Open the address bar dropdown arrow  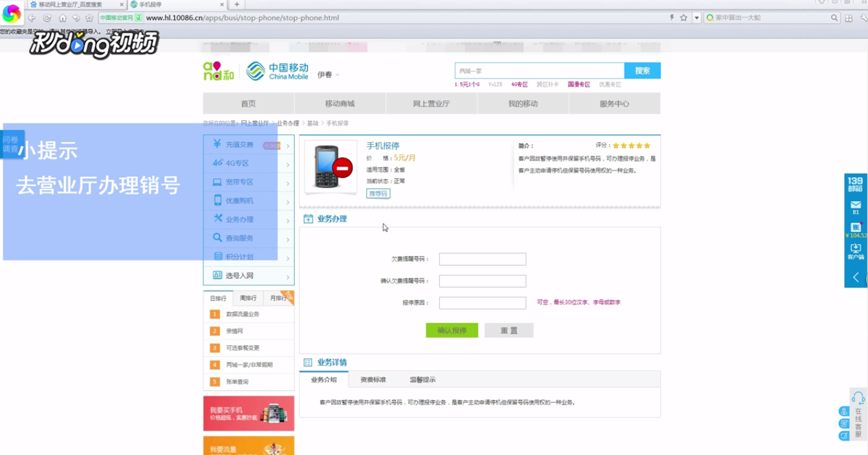pos(697,18)
